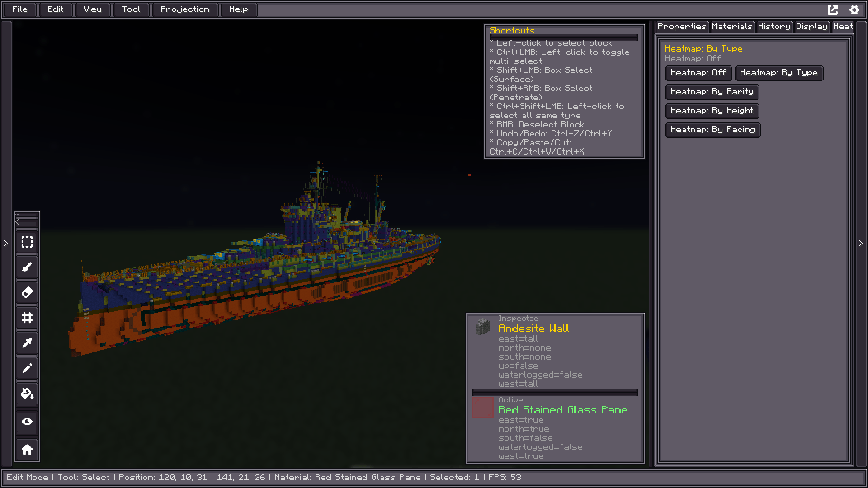Click the Red Stained Glass Pane swatch
This screenshot has height=488, width=868.
pos(483,408)
